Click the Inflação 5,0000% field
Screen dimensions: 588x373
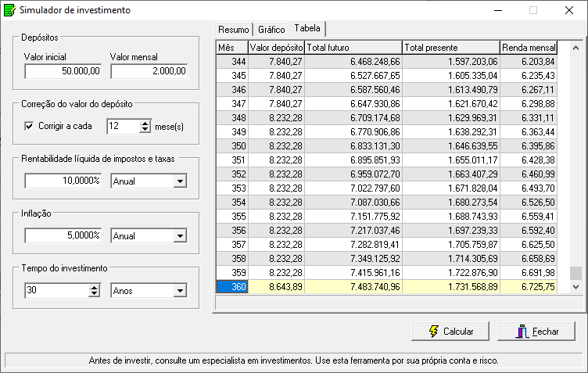63,235
